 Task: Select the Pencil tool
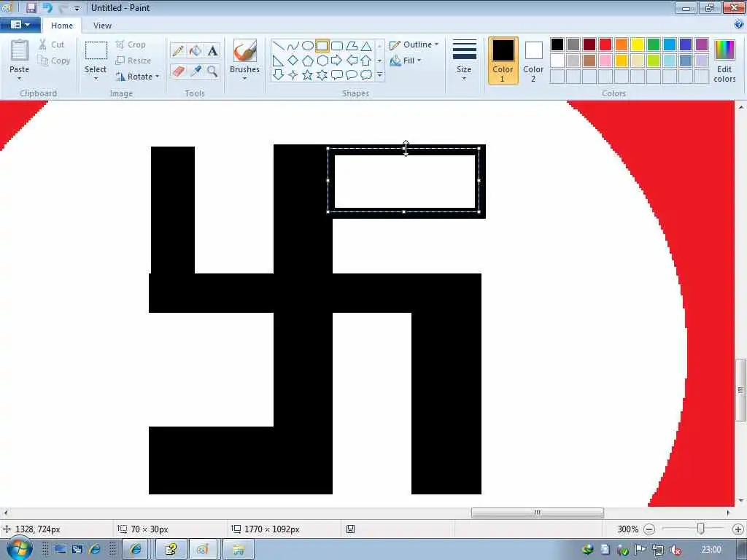(x=178, y=50)
